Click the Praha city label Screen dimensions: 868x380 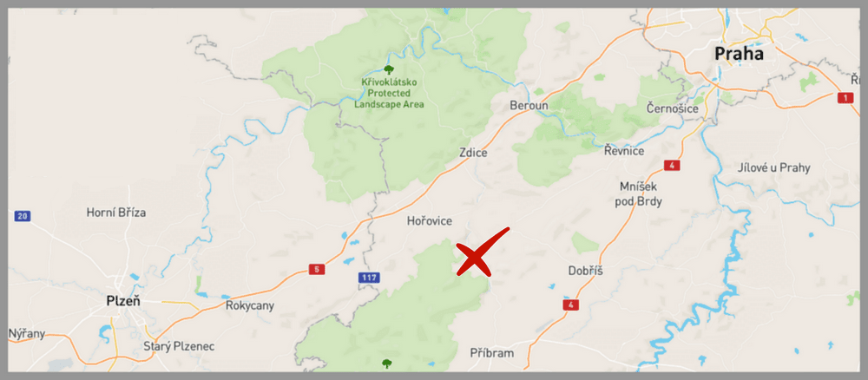tap(739, 54)
